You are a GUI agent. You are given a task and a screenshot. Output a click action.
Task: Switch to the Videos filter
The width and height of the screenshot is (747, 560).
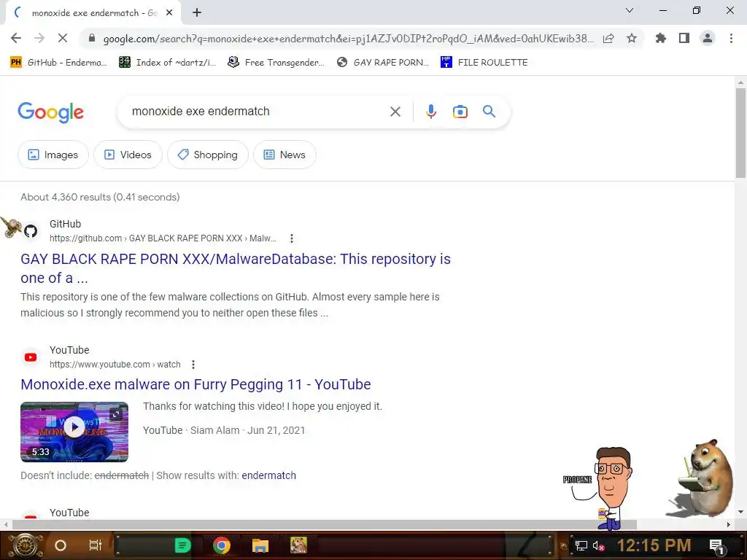click(128, 155)
